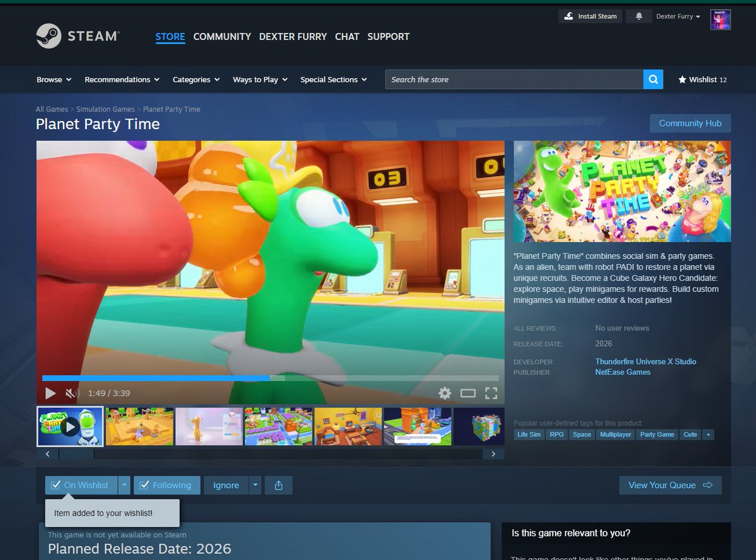Viewport: 756px width, 560px height.
Task: Click All Games breadcrumb link
Action: coord(52,109)
